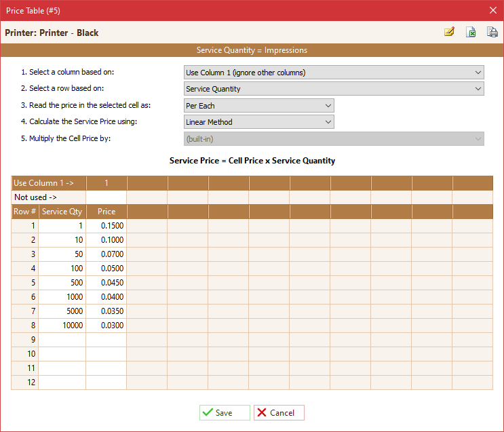Click the Excel export icon
The image size is (504, 432).
pyautogui.click(x=471, y=32)
